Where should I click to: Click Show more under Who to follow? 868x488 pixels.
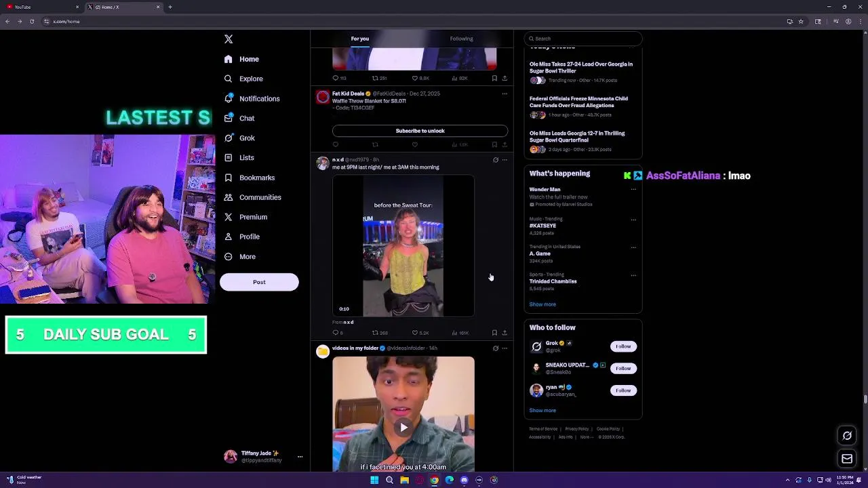pos(542,410)
